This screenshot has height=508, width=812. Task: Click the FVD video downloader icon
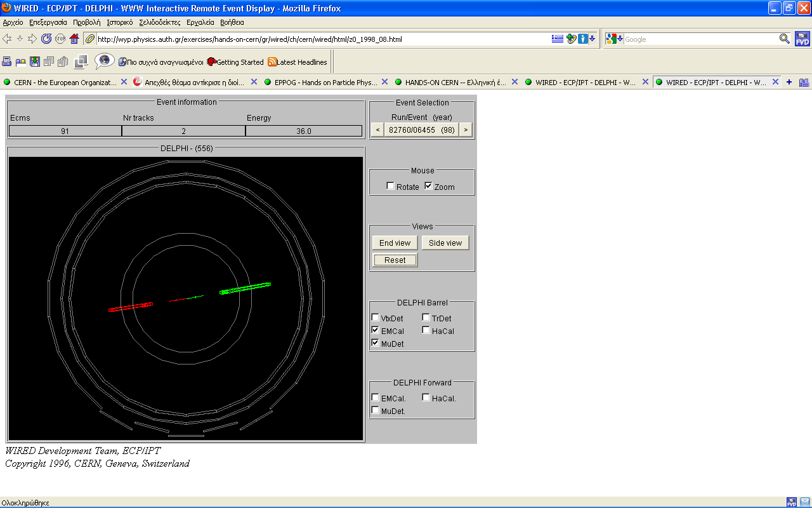coord(802,39)
